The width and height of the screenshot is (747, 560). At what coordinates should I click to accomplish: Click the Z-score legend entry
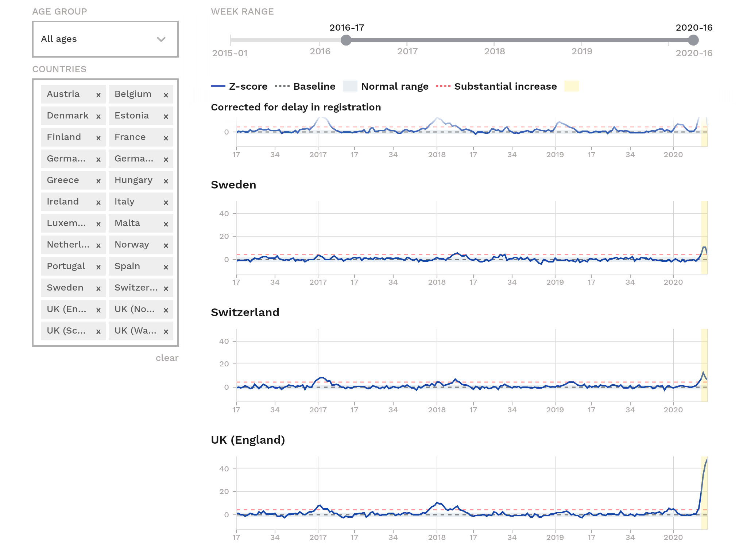(x=239, y=86)
